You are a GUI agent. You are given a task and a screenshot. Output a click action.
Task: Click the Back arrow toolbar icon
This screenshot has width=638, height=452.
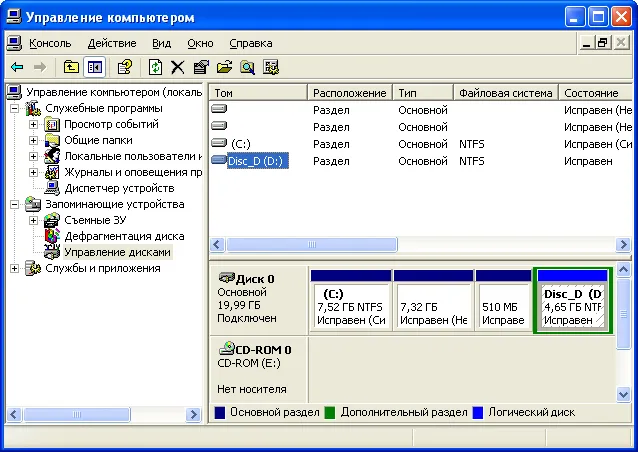point(17,67)
